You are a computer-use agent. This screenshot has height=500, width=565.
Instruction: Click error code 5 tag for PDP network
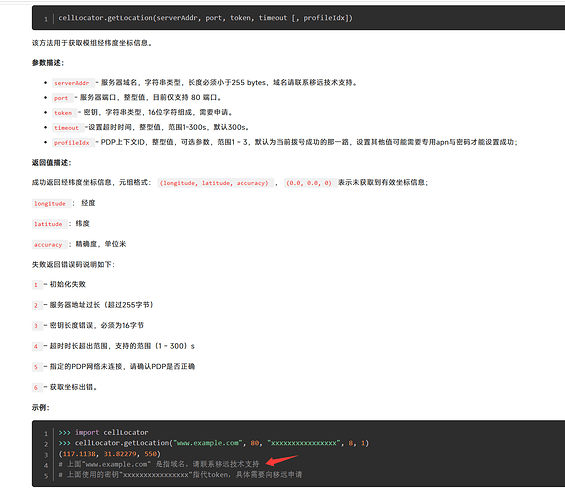click(36, 367)
